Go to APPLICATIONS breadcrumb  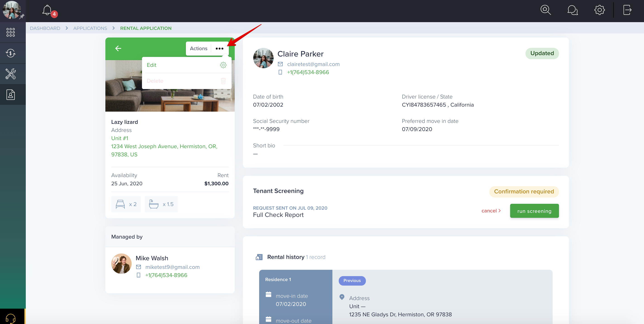tap(90, 28)
